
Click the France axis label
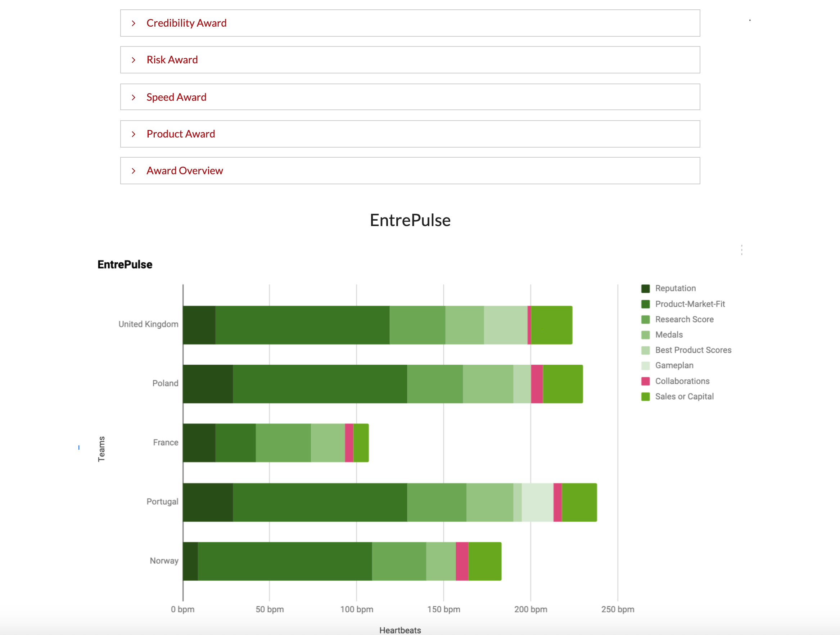click(x=166, y=442)
